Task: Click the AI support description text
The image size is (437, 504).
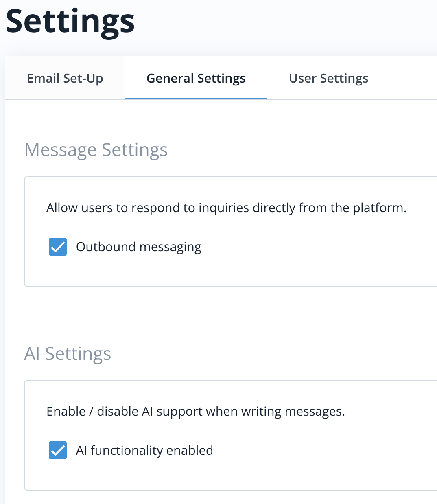Action: coord(196,411)
